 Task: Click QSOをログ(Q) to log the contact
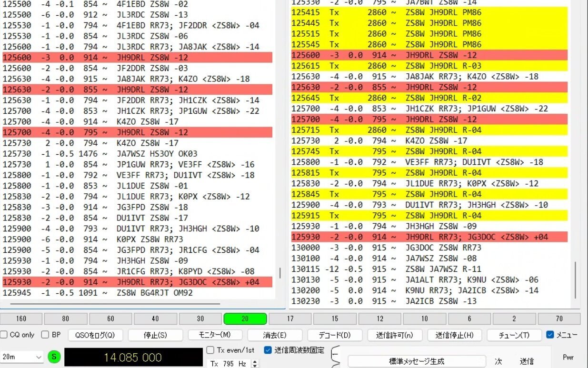tap(95, 335)
